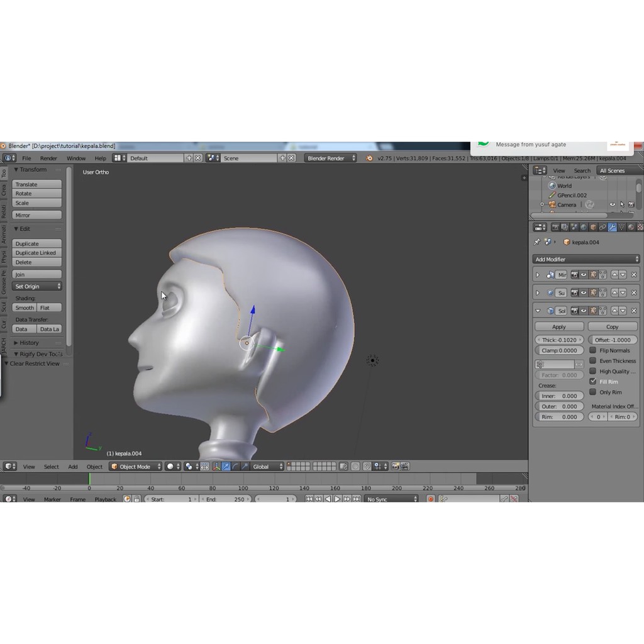Enable the Flip Normals checkbox
This screenshot has width=644, height=644.
point(592,350)
